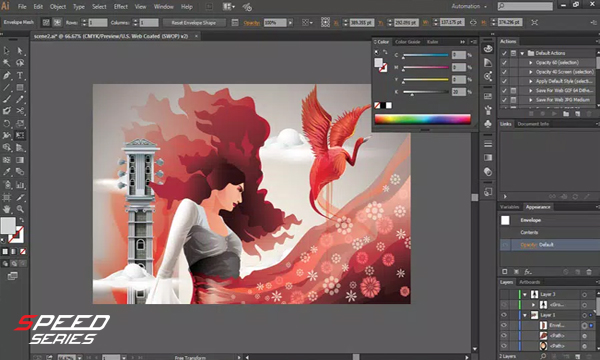Select the Column Graph tool
This screenshot has width=600, height=360.
click(20, 185)
